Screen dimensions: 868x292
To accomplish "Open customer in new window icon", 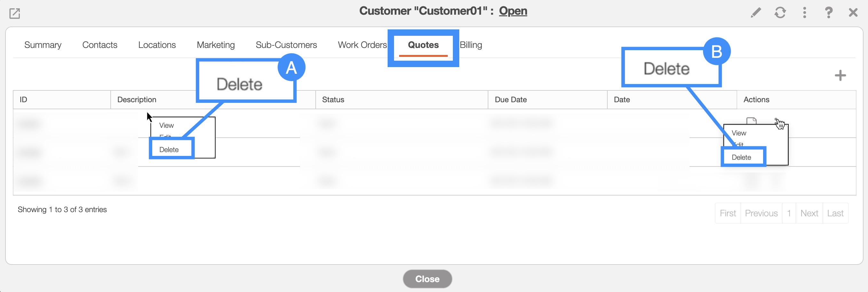I will [x=14, y=13].
